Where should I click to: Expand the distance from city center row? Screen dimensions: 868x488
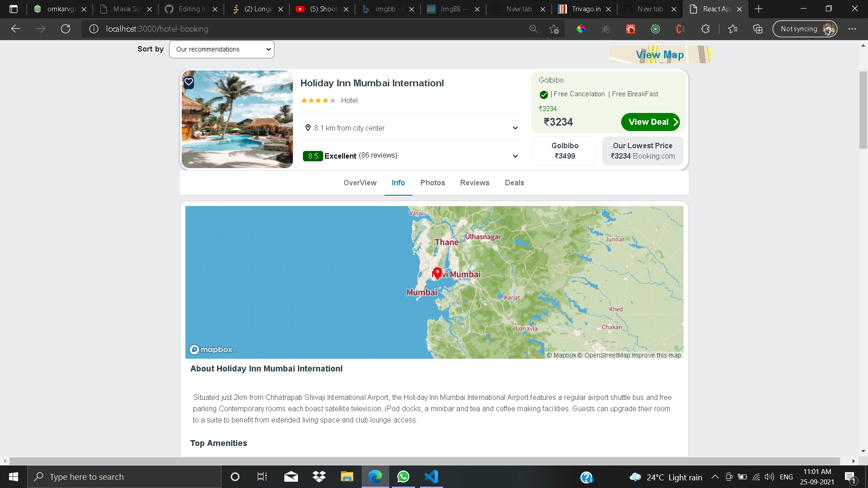point(515,128)
